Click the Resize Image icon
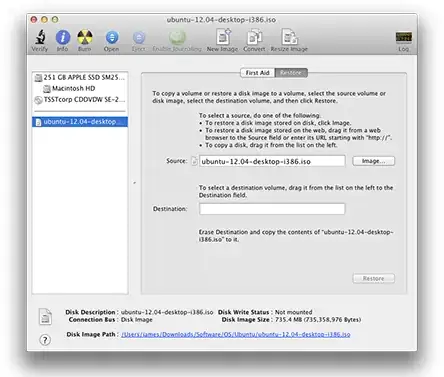The height and width of the screenshot is (377, 444). [x=289, y=37]
